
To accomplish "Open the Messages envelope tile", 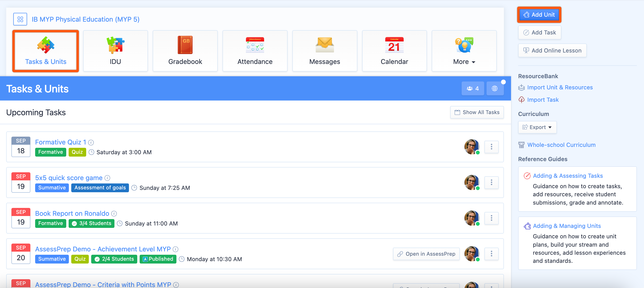I will coord(325,51).
